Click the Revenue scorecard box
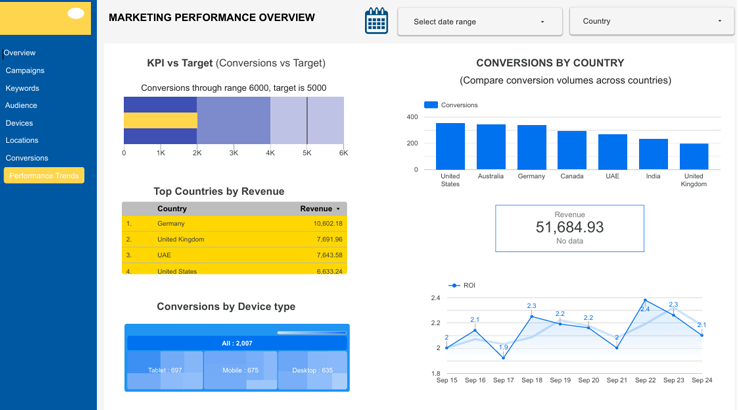Image resolution: width=738 pixels, height=410 pixels. (569, 228)
